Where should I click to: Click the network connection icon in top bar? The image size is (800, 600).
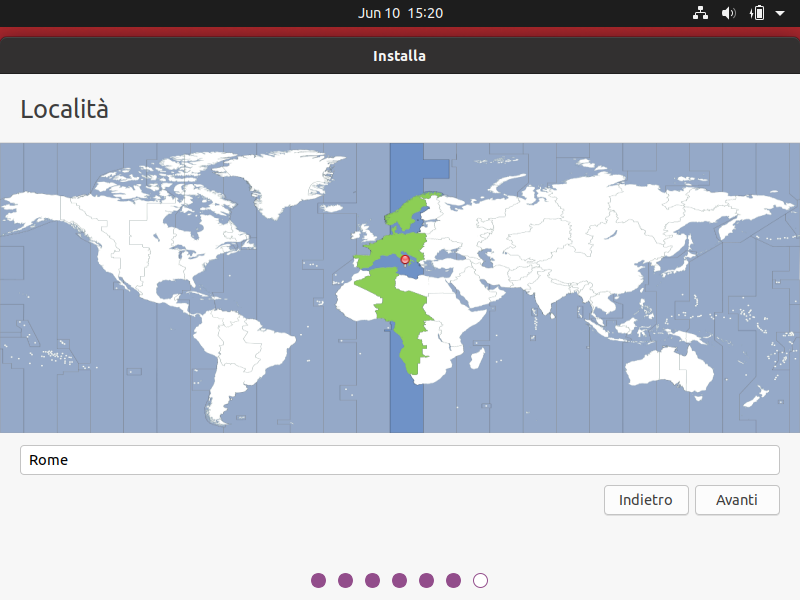(700, 13)
